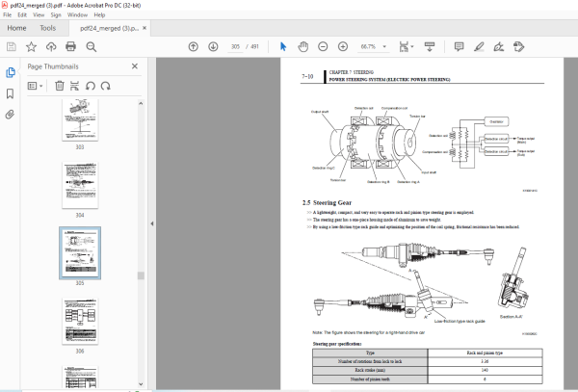This screenshot has width=578, height=392.
Task: Open the find text magnifier tool
Action: [x=92, y=47]
